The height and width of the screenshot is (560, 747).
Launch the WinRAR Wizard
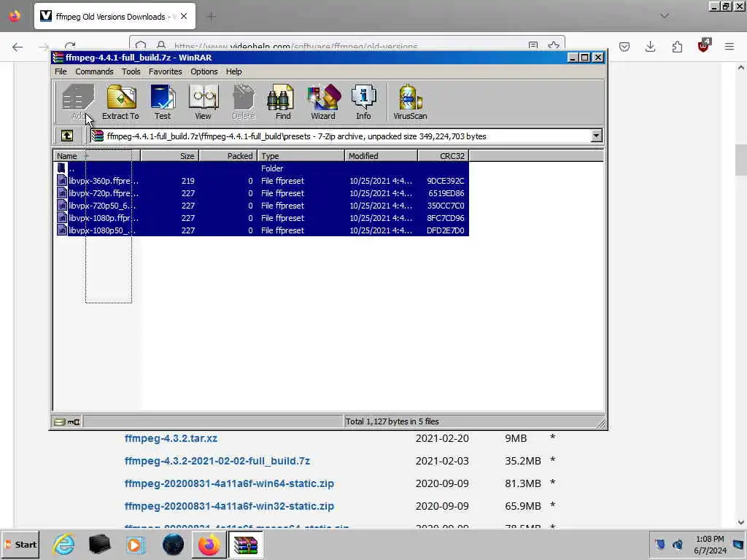tap(323, 102)
